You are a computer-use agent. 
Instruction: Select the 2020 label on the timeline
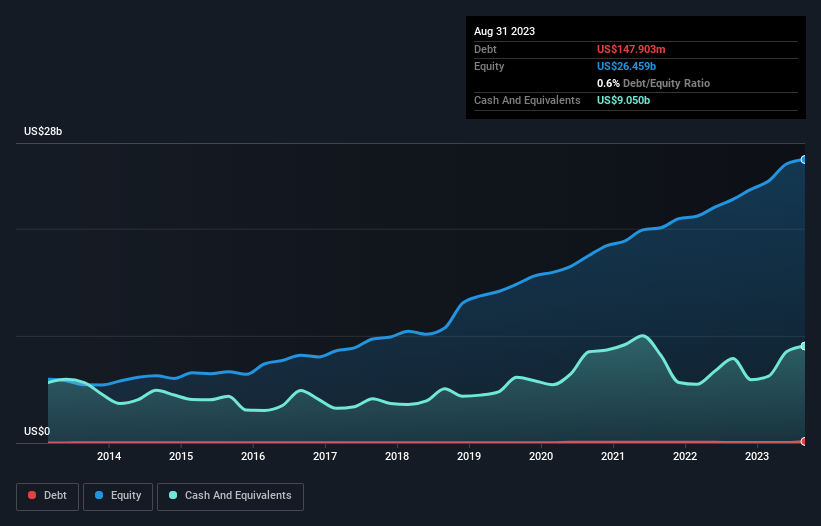(x=541, y=457)
